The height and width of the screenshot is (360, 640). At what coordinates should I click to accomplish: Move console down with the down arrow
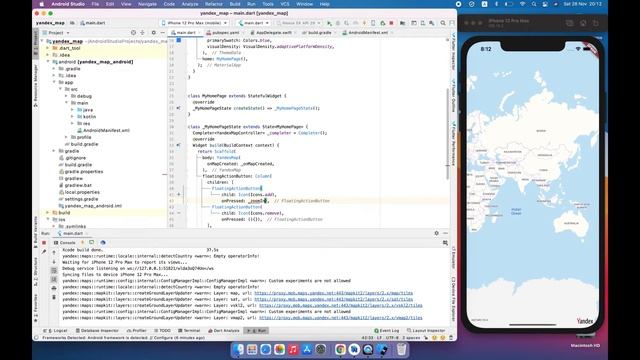[54, 262]
